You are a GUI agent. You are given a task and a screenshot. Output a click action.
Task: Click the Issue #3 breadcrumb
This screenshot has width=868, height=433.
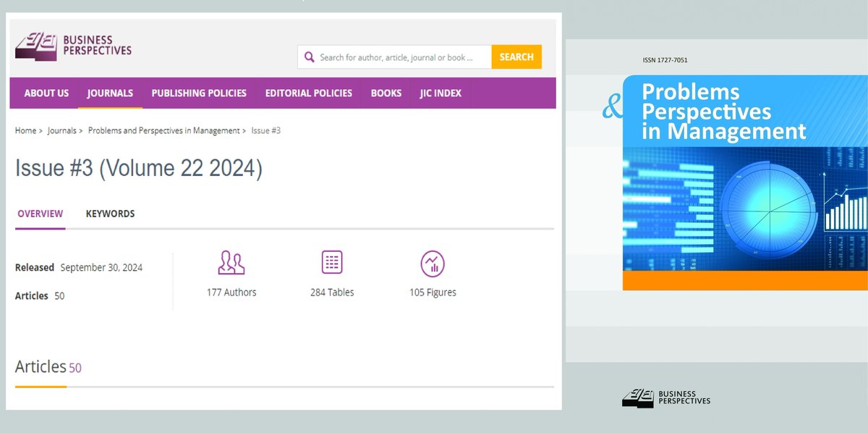point(266,130)
